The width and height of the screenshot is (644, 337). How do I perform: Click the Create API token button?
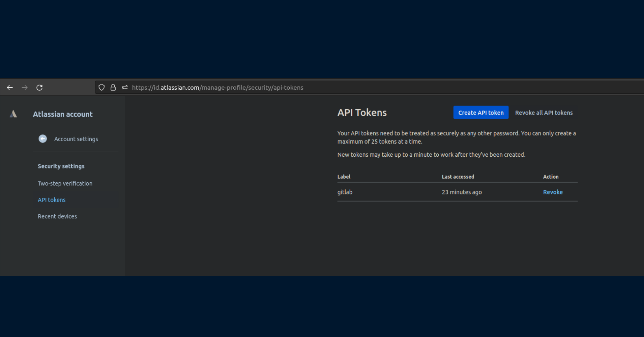coord(481,113)
